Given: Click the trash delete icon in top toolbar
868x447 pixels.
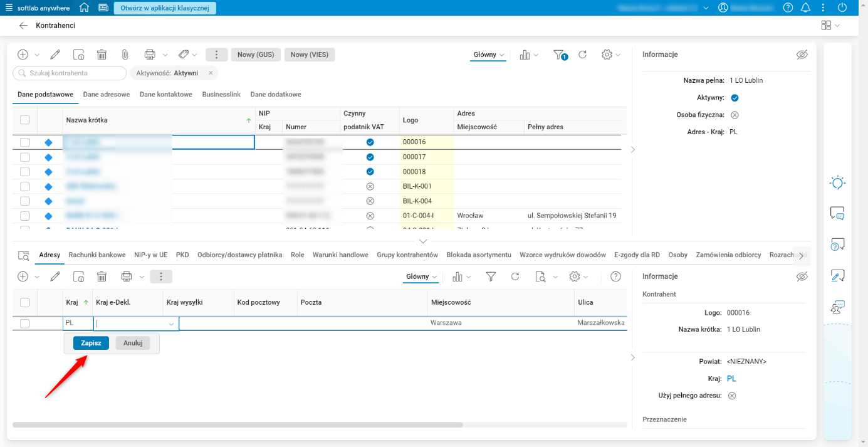Looking at the screenshot, I should click(102, 55).
